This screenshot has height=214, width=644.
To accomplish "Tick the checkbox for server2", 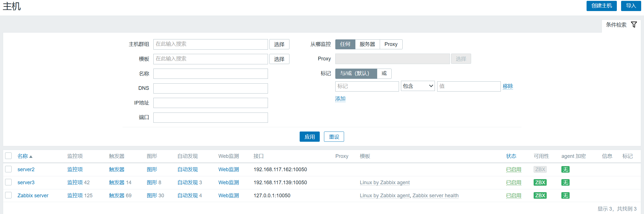I will pos(8,169).
